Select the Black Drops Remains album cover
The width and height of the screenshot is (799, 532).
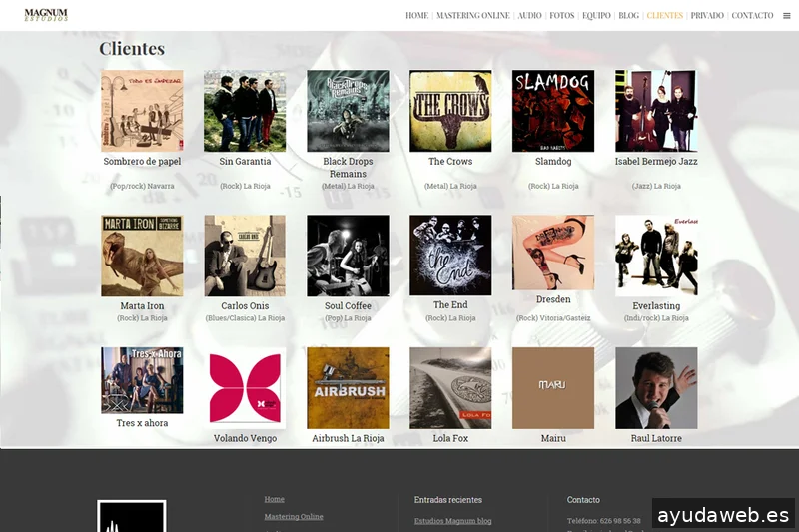click(x=348, y=111)
